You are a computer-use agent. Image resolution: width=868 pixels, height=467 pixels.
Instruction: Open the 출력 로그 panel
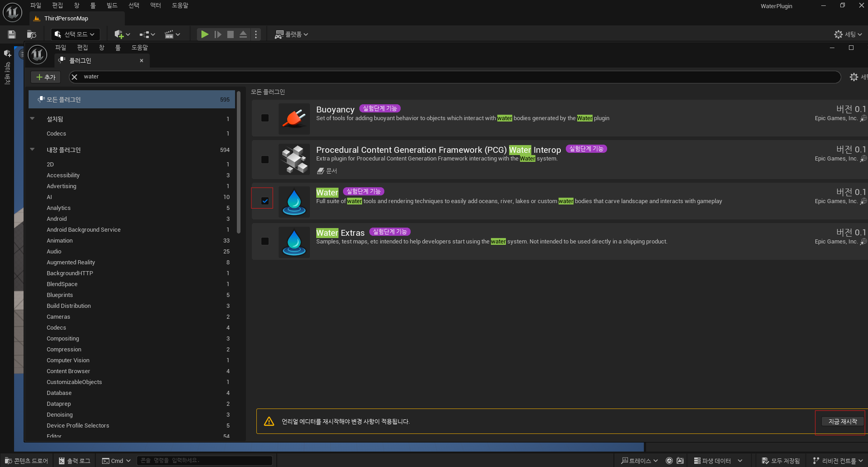(74, 461)
